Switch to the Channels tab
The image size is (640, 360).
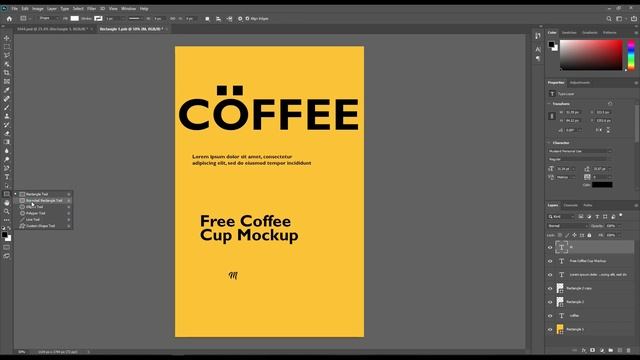pos(571,205)
